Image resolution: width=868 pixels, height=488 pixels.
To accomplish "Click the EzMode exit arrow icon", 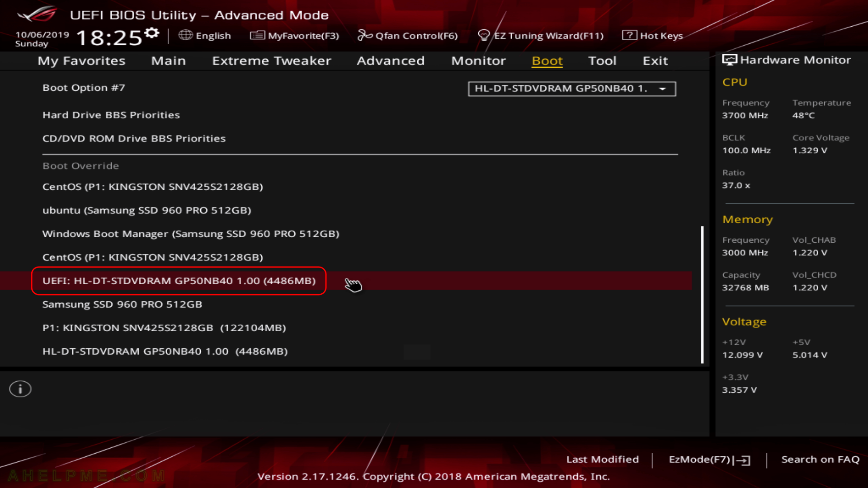I will pos(742,460).
